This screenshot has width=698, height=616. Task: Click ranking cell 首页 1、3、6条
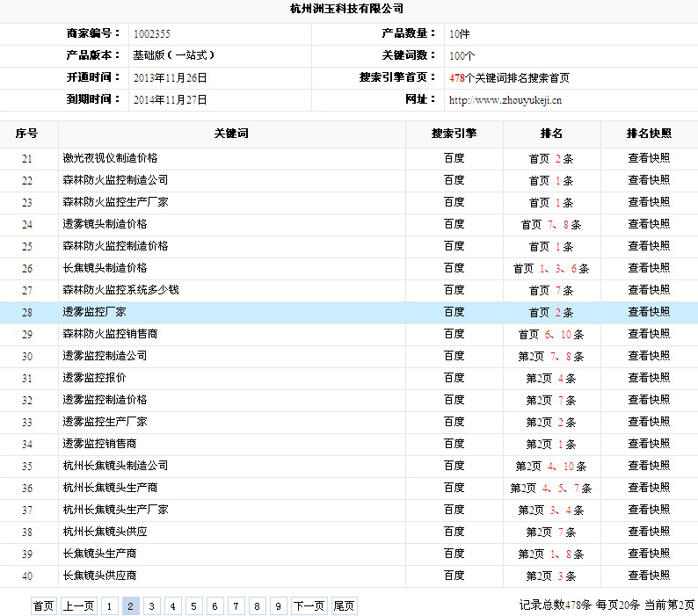click(x=551, y=268)
